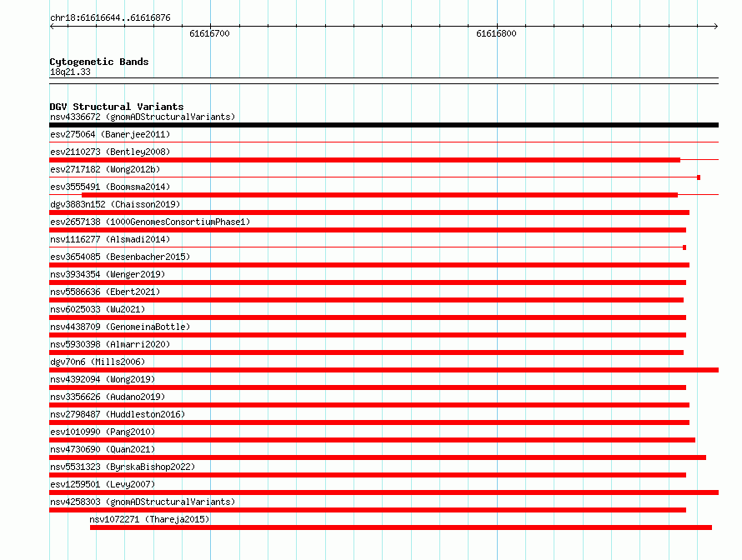The image size is (742, 560).
Task: Open variant nsv4730690 (Quan2021)
Action: (103, 449)
